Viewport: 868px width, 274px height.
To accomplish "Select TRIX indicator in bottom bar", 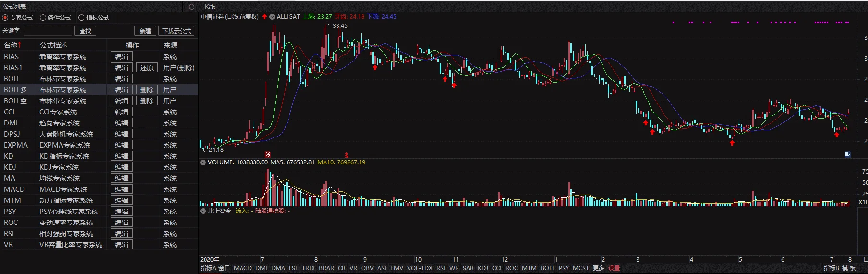I will click(x=308, y=268).
